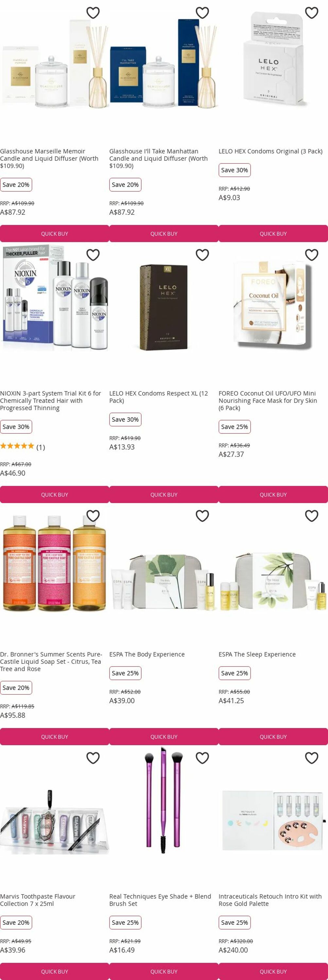The image size is (328, 980).
Task: Wishlist heart on Glasshouse Marseille Memoir
Action: pos(93,13)
